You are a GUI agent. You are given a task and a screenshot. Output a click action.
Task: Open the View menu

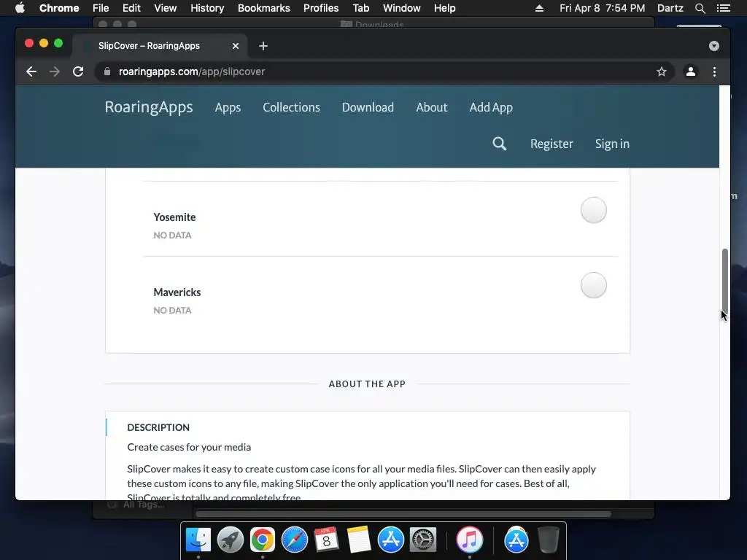point(166,8)
